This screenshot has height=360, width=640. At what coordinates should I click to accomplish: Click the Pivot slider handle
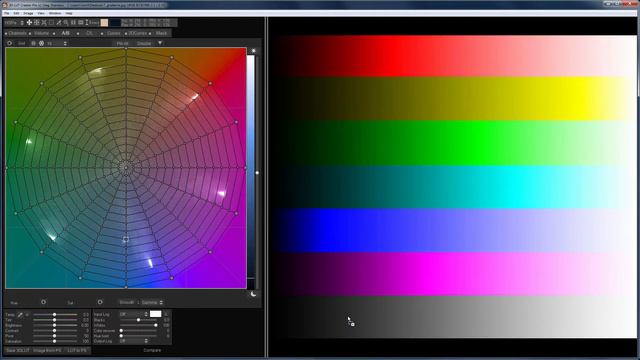(x=54, y=336)
